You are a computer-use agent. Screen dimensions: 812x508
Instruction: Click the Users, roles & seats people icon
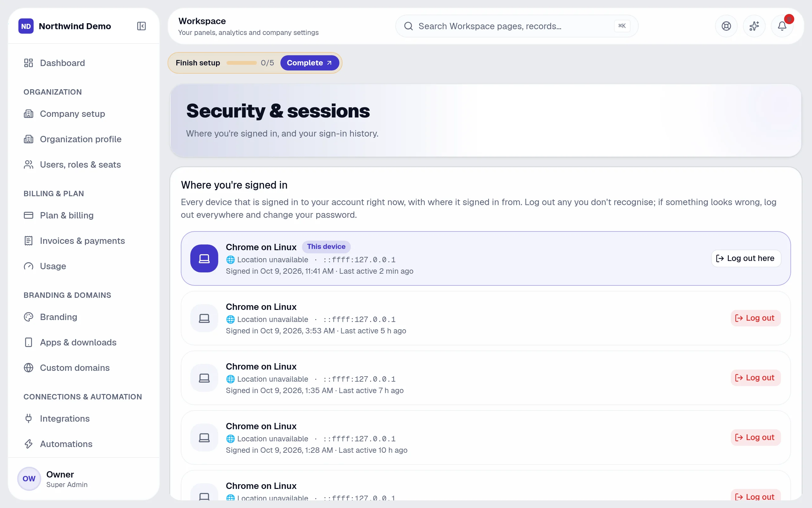coord(29,164)
